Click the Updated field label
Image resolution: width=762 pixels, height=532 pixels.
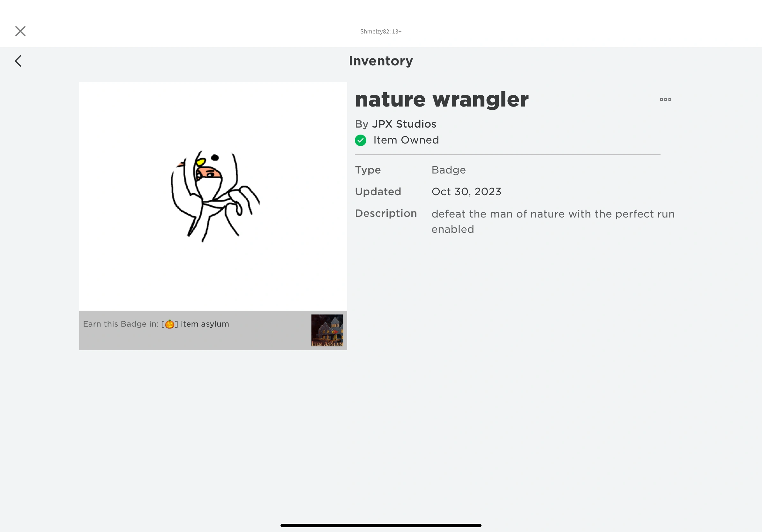click(378, 192)
